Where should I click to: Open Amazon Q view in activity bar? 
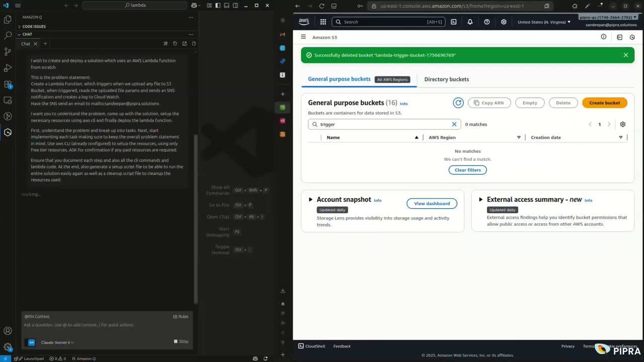8,132
